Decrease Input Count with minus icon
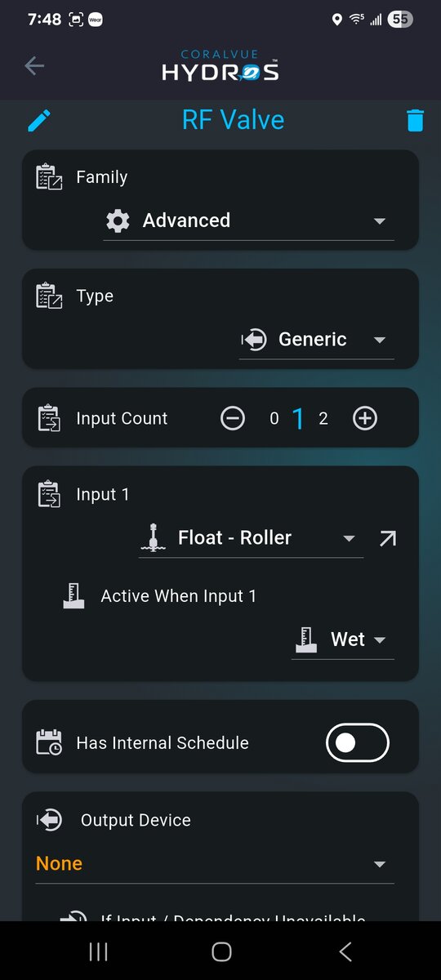Image resolution: width=441 pixels, height=980 pixels. pyautogui.click(x=233, y=419)
